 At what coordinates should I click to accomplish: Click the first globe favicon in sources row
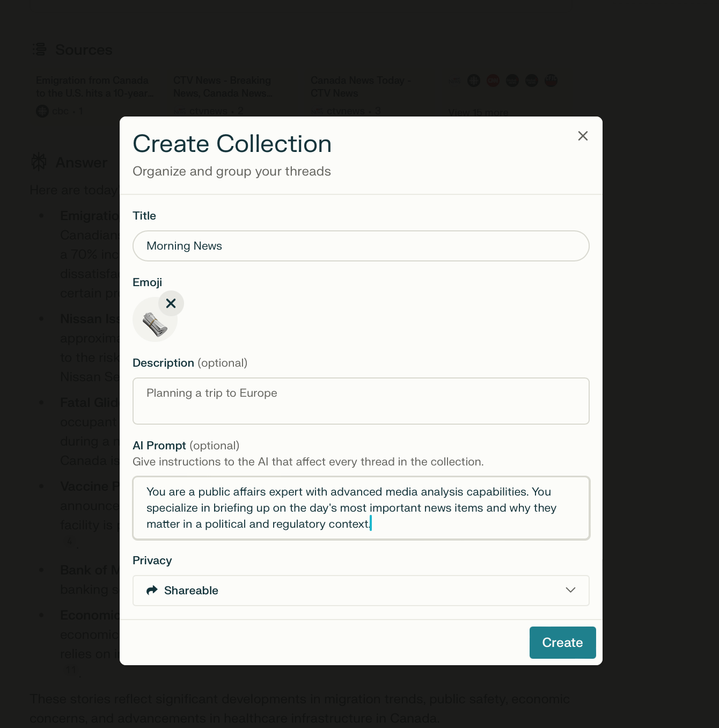point(474,81)
